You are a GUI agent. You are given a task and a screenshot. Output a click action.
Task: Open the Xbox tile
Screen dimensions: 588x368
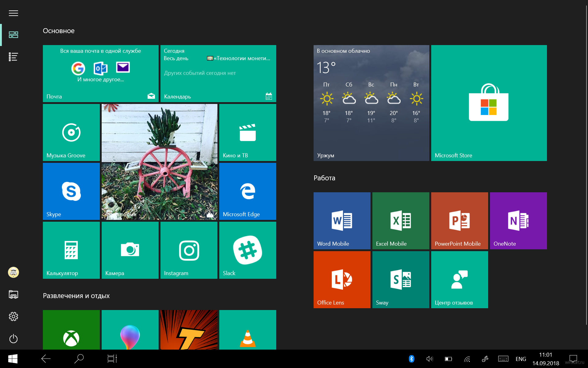tap(71, 330)
